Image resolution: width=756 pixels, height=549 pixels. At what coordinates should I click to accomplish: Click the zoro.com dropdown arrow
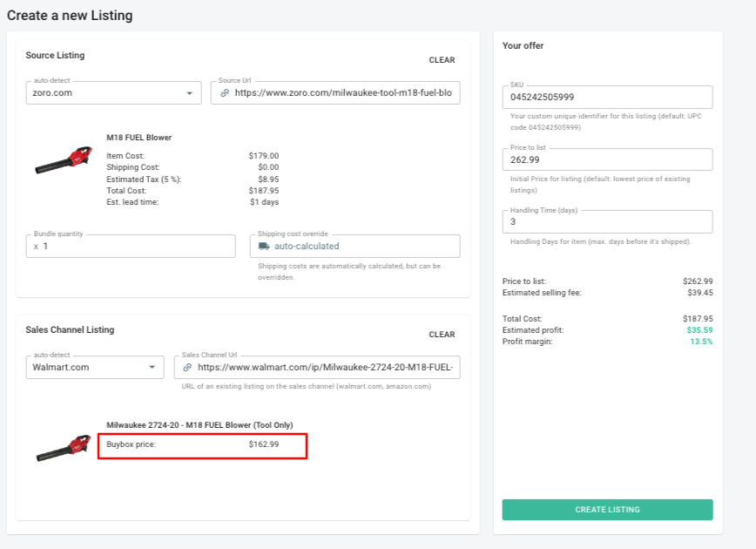tap(190, 92)
